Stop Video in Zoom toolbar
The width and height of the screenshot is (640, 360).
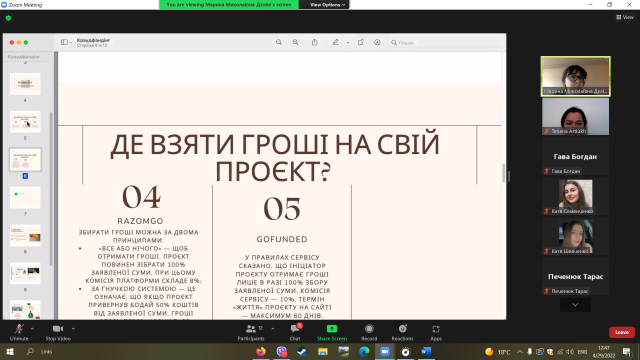[58, 332]
